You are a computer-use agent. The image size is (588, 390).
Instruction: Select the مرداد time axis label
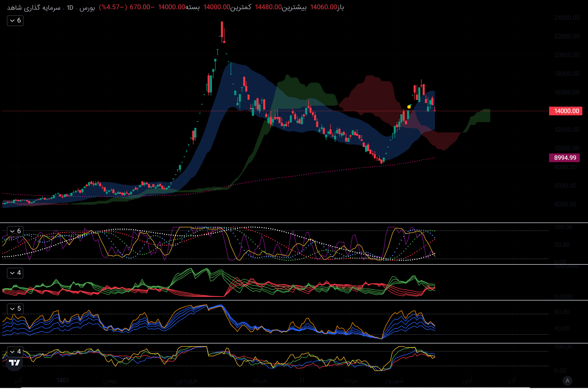(x=350, y=381)
